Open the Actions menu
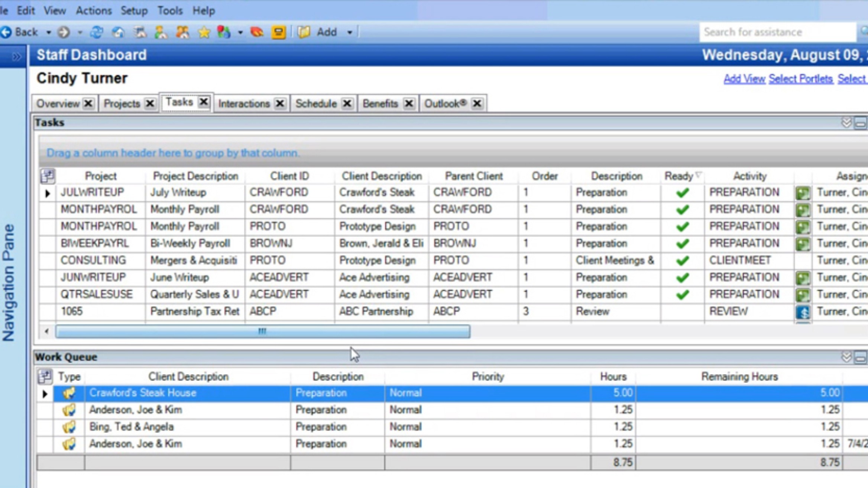The image size is (868, 488). (94, 11)
